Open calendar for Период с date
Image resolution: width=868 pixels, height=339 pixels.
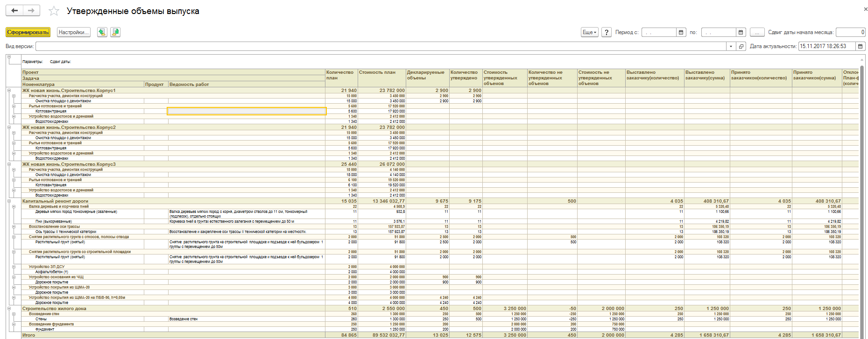point(681,32)
